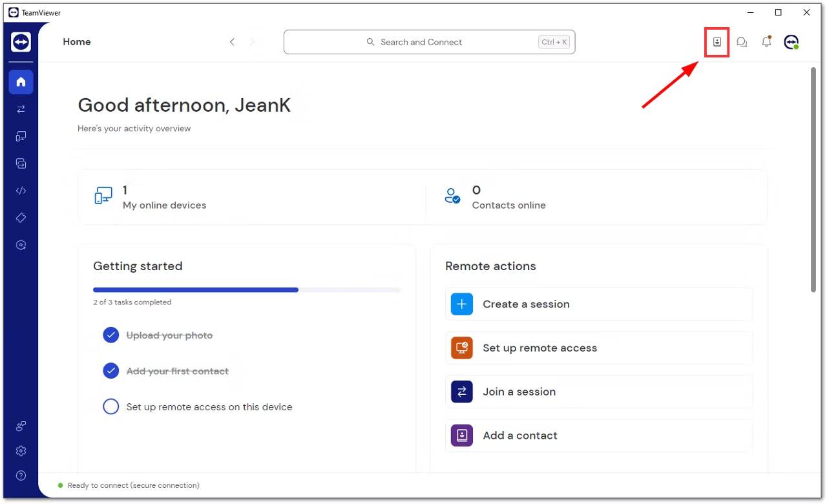Go to Home in the sidebar
The width and height of the screenshot is (827, 504).
click(21, 82)
